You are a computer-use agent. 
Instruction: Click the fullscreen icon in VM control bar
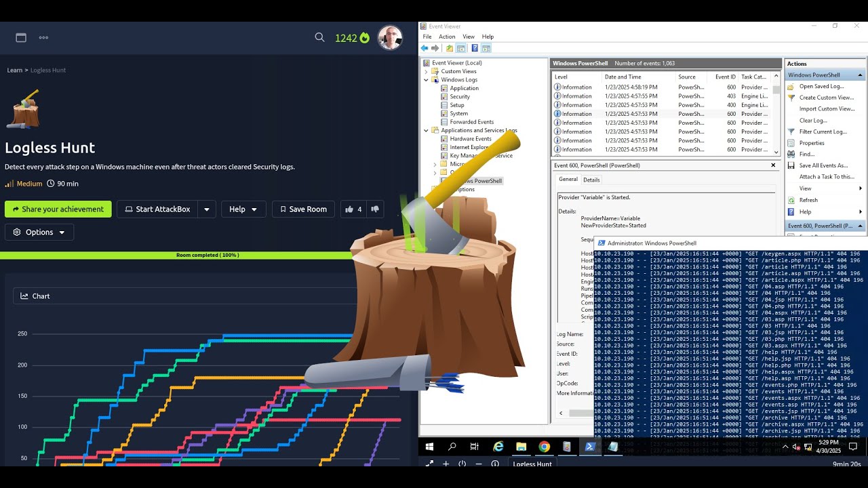pyautogui.click(x=429, y=464)
